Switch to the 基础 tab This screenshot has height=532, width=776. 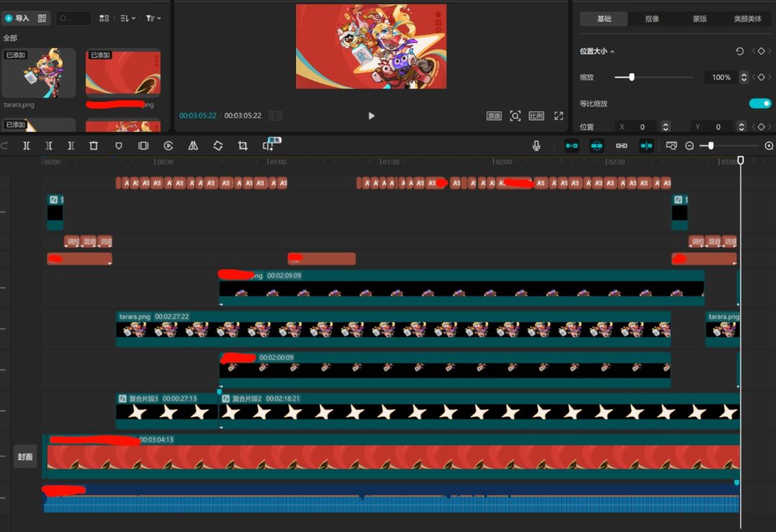click(x=604, y=19)
